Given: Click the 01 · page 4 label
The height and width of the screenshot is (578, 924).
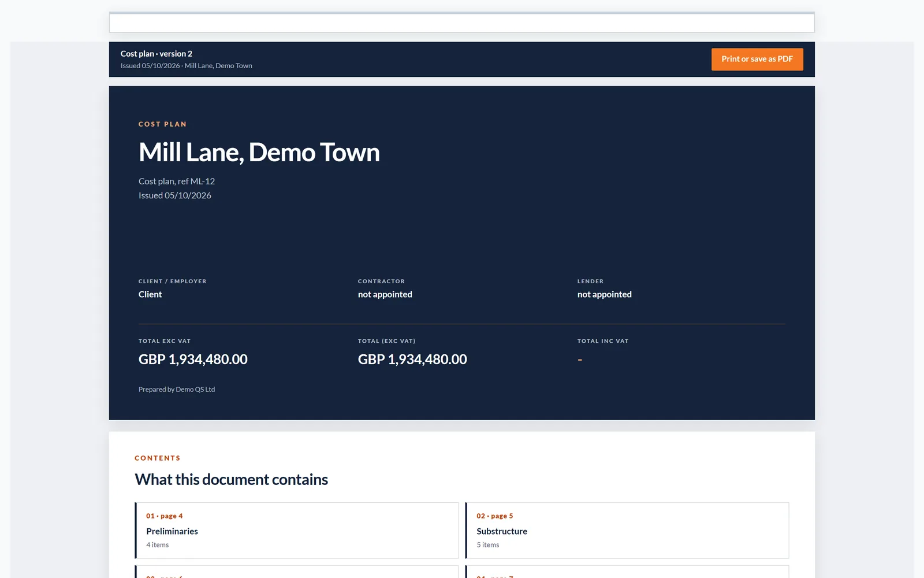Looking at the screenshot, I should (165, 516).
